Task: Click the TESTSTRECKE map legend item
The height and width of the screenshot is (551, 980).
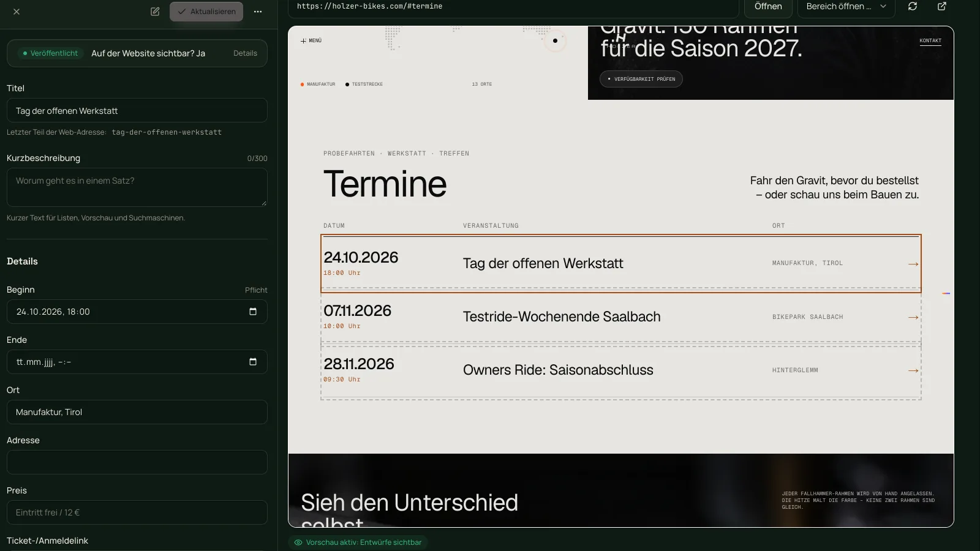Action: point(364,84)
